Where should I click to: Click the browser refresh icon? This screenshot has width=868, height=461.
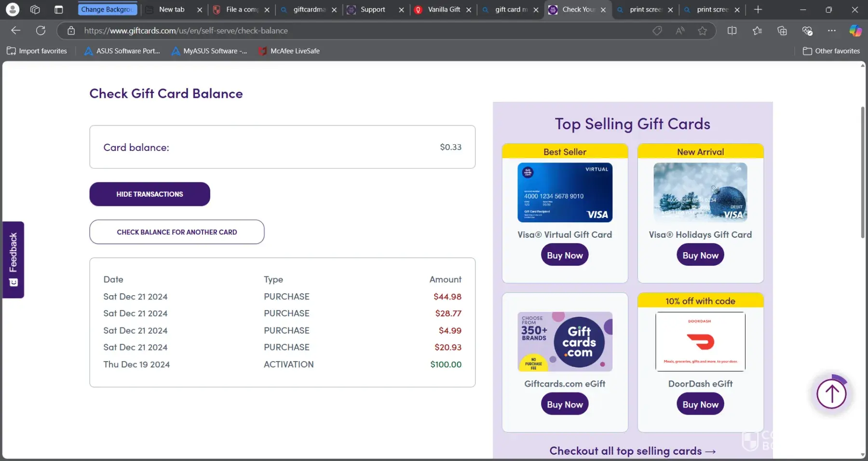click(41, 31)
